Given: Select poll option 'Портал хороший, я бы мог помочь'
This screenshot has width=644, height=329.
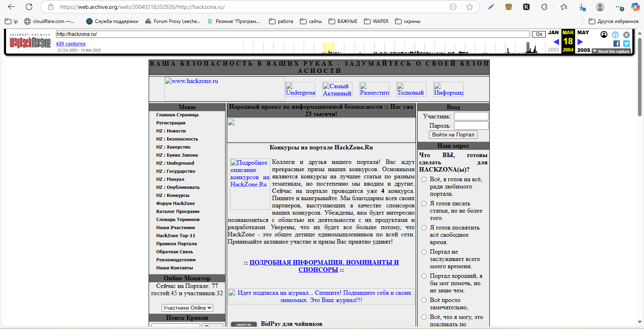Looking at the screenshot, I should [424, 276].
